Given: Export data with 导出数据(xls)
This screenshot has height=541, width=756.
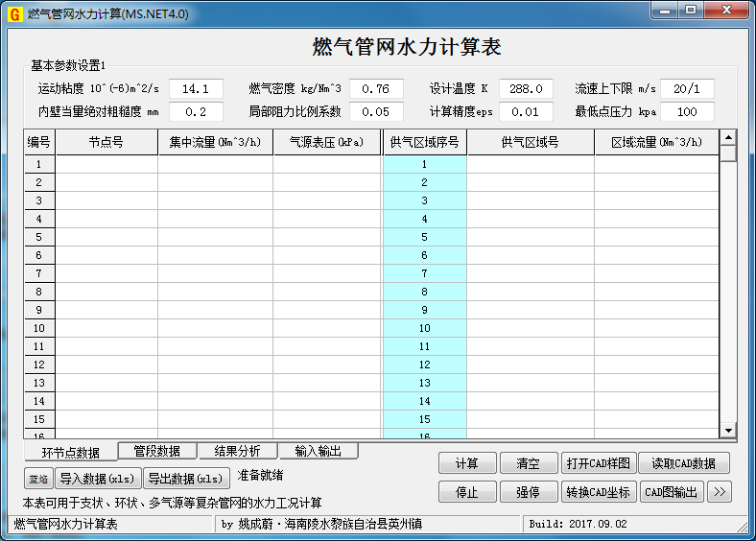Looking at the screenshot, I should pyautogui.click(x=186, y=479).
